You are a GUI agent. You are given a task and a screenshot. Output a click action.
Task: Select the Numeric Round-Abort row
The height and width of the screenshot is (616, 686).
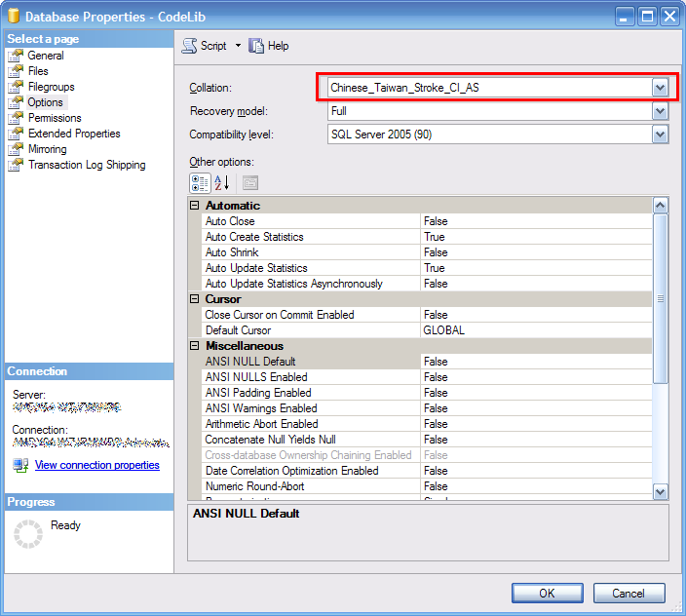coord(427,486)
